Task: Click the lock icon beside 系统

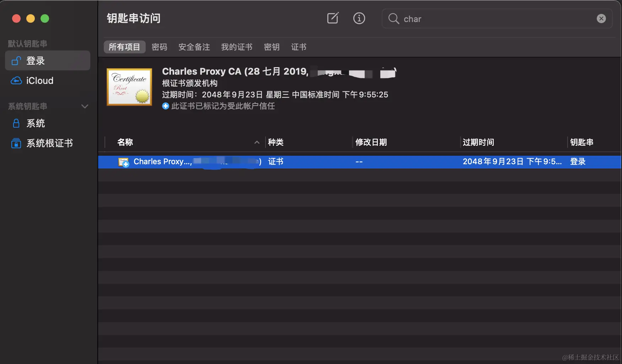Action: click(16, 123)
